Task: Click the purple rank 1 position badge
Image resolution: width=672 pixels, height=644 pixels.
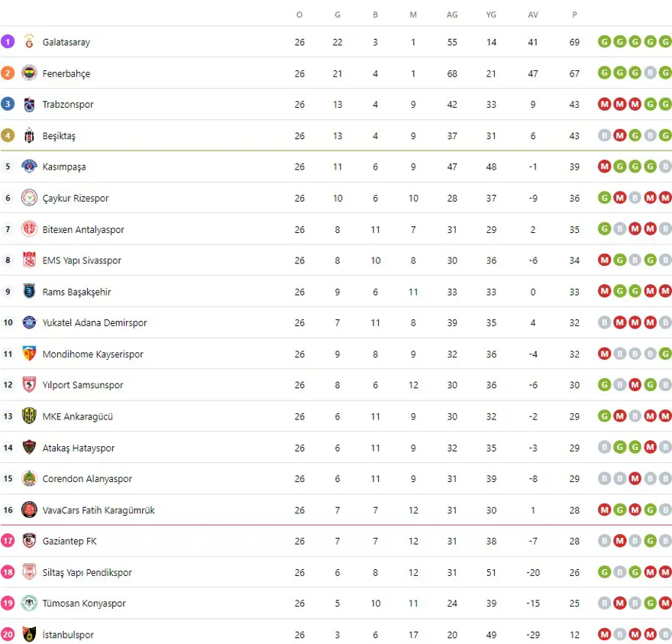Action: click(8, 42)
